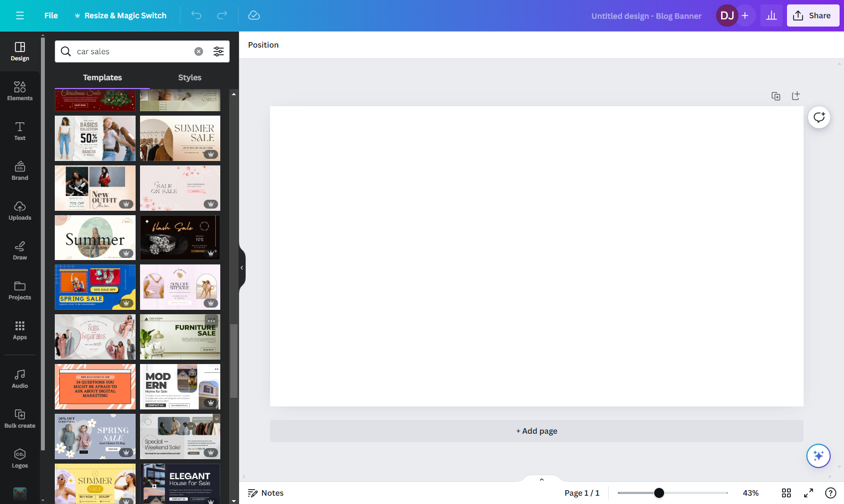Open the Text sidebar panel
Screen dimensions: 844x504
(20, 131)
